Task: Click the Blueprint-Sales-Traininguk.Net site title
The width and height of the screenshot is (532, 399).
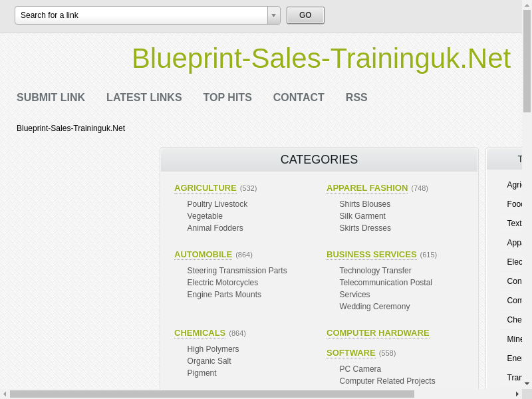Action: [321, 59]
